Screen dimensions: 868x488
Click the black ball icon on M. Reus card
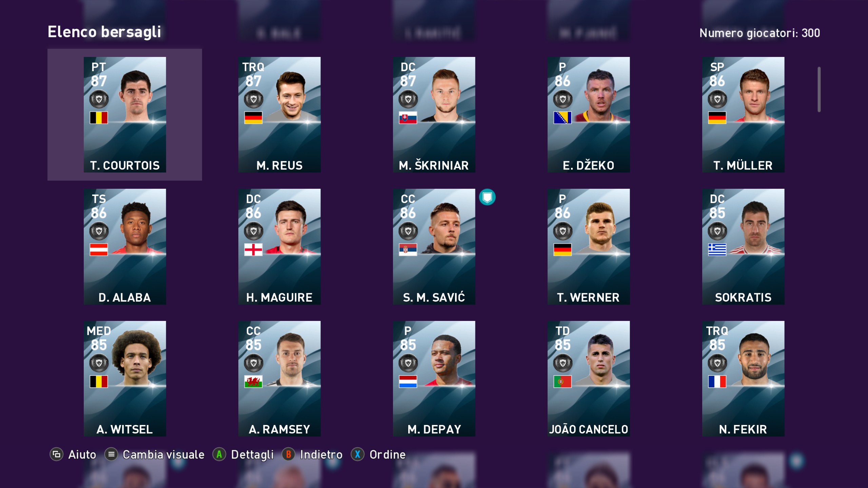(x=253, y=99)
